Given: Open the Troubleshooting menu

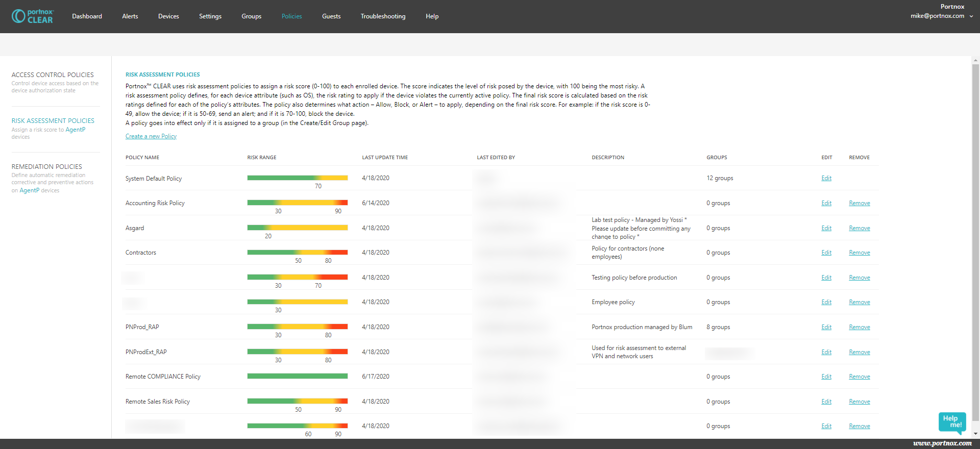Looking at the screenshot, I should pos(383,16).
